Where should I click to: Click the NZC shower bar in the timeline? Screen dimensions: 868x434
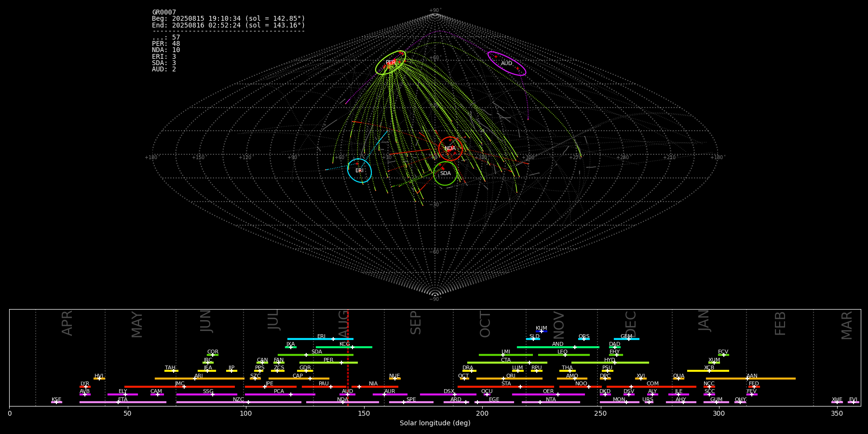pyautogui.click(x=239, y=402)
